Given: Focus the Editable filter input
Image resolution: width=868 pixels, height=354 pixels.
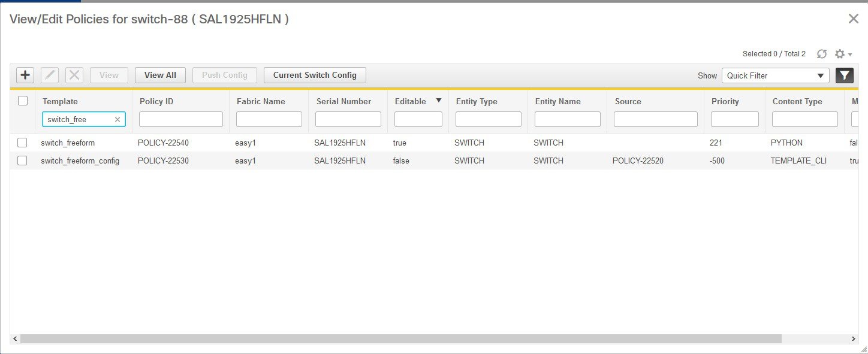Looking at the screenshot, I should tap(418, 119).
